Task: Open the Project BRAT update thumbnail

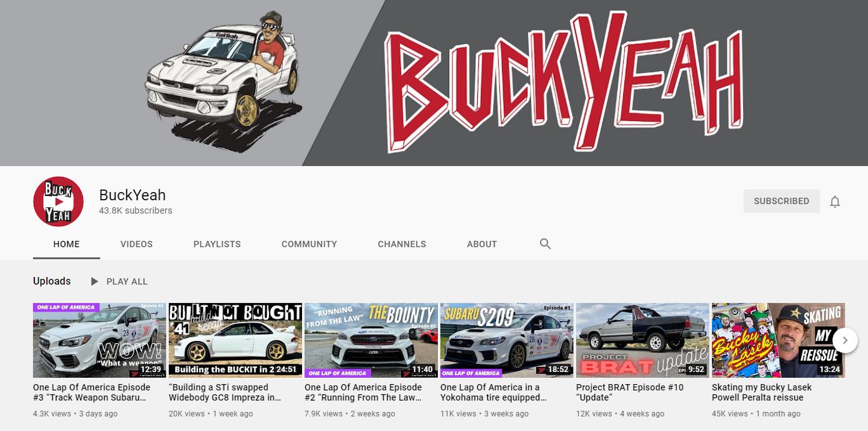Action: (643, 340)
